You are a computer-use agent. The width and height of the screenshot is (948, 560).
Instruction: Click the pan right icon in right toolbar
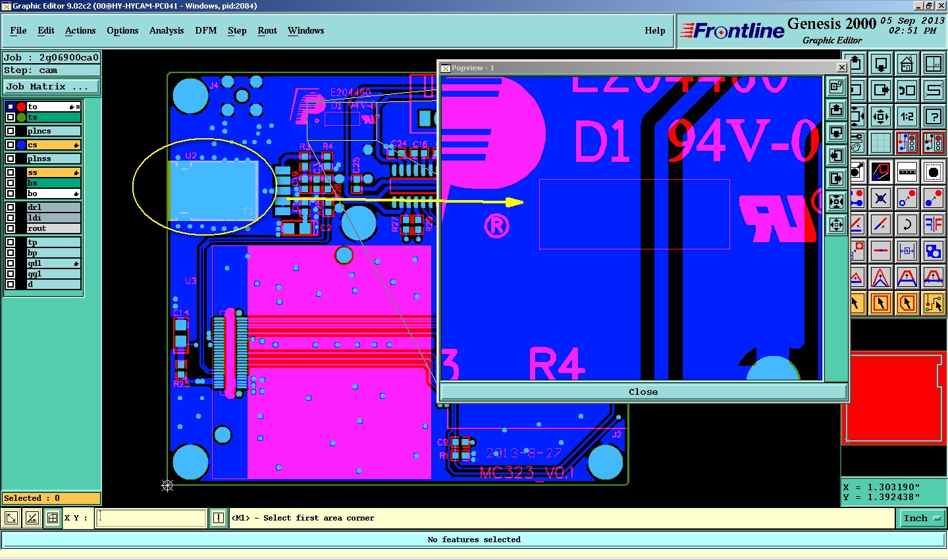point(881,90)
